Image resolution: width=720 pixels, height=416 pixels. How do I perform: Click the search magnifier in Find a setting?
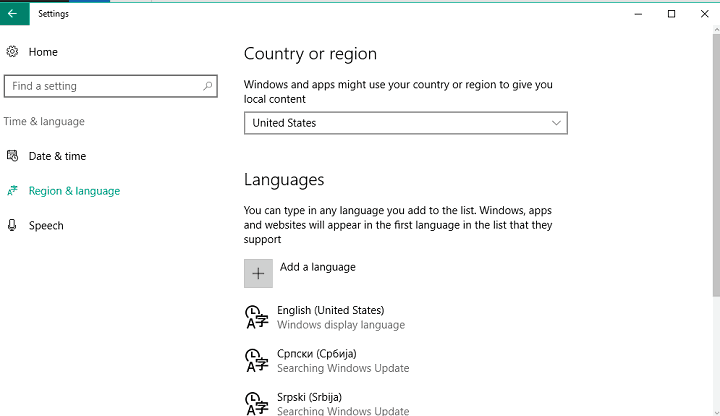[x=208, y=86]
